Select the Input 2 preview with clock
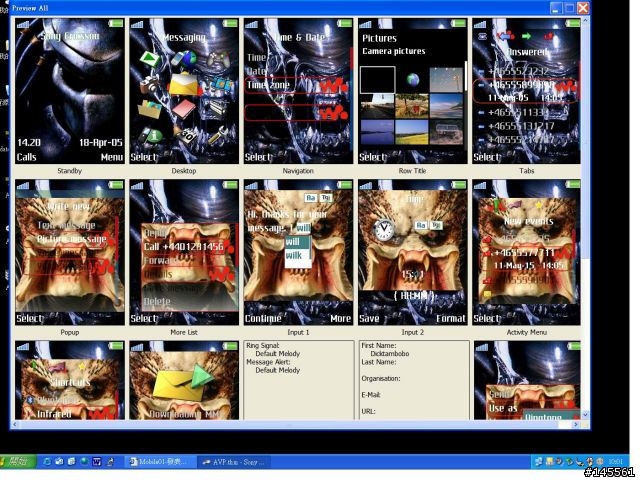The image size is (640, 480). click(x=413, y=253)
